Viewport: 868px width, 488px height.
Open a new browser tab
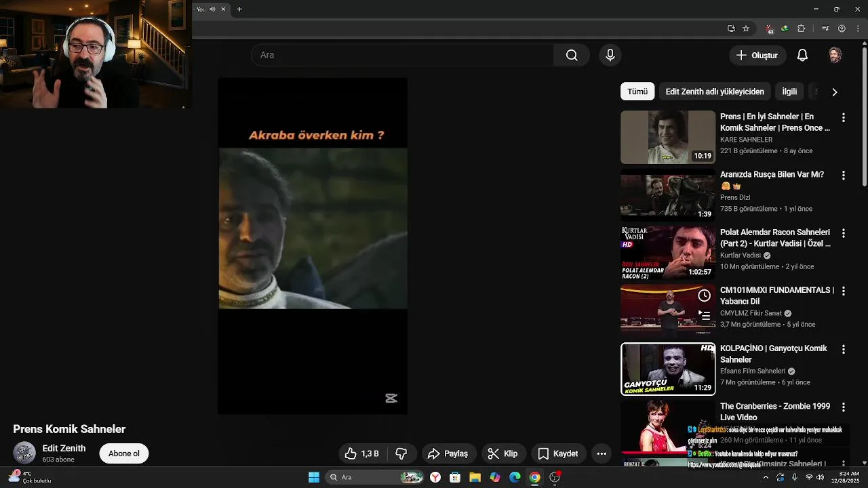coord(239,9)
